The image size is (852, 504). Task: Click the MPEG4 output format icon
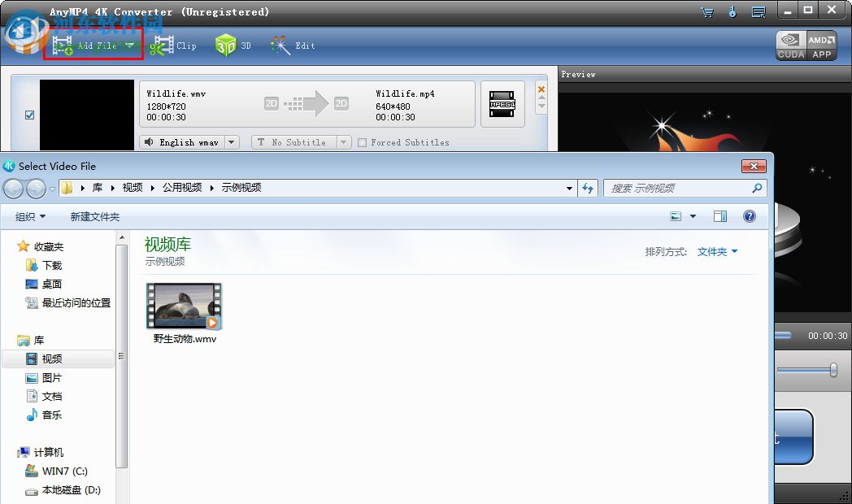(502, 103)
